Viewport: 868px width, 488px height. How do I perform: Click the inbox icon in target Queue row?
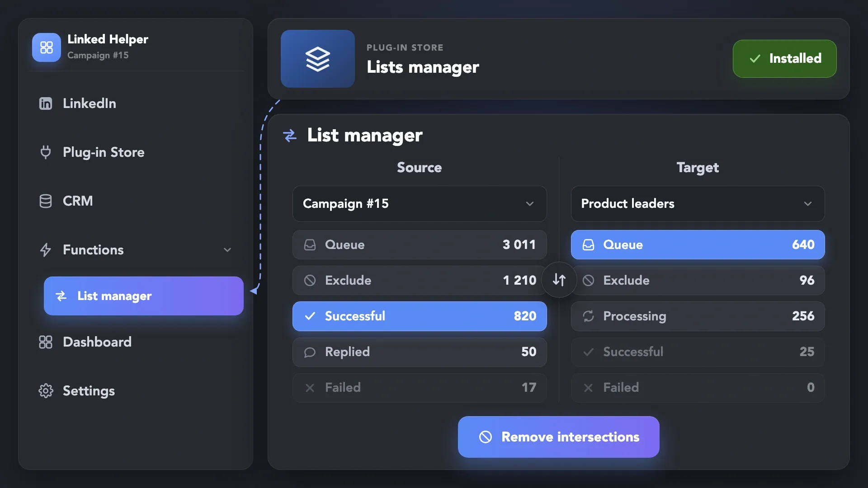coord(589,245)
